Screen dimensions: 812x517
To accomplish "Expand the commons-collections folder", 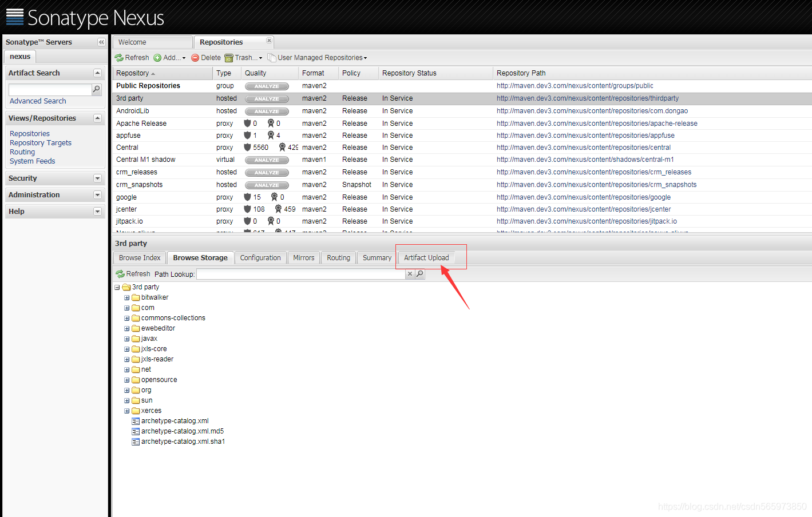I will coord(127,319).
